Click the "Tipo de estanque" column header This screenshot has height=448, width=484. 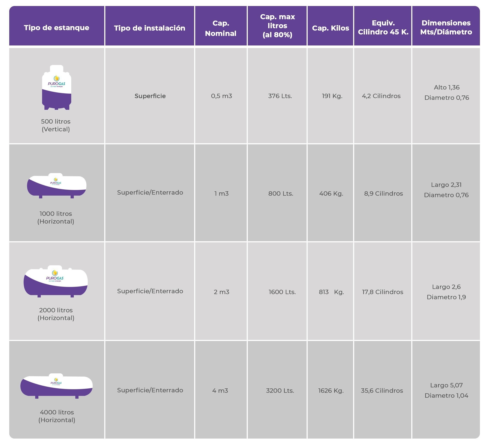[56, 28]
